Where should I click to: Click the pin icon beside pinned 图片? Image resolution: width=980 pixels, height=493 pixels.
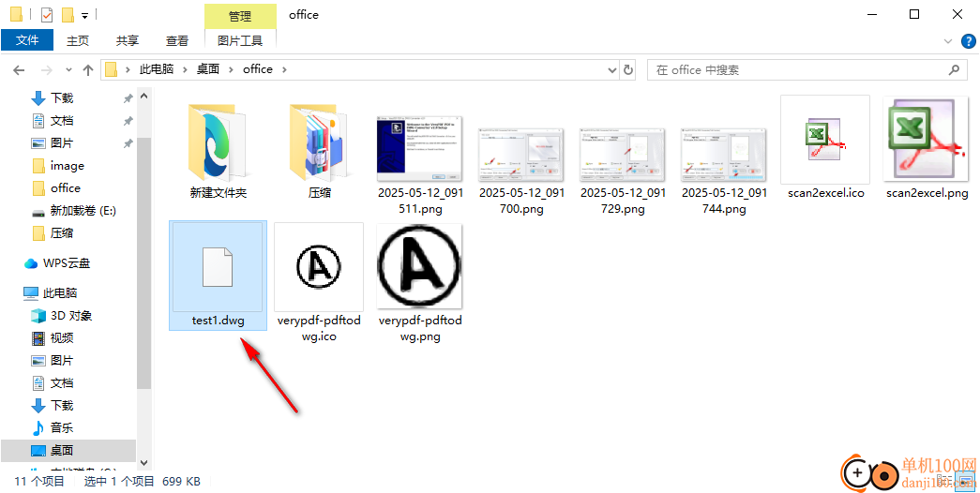tap(128, 143)
